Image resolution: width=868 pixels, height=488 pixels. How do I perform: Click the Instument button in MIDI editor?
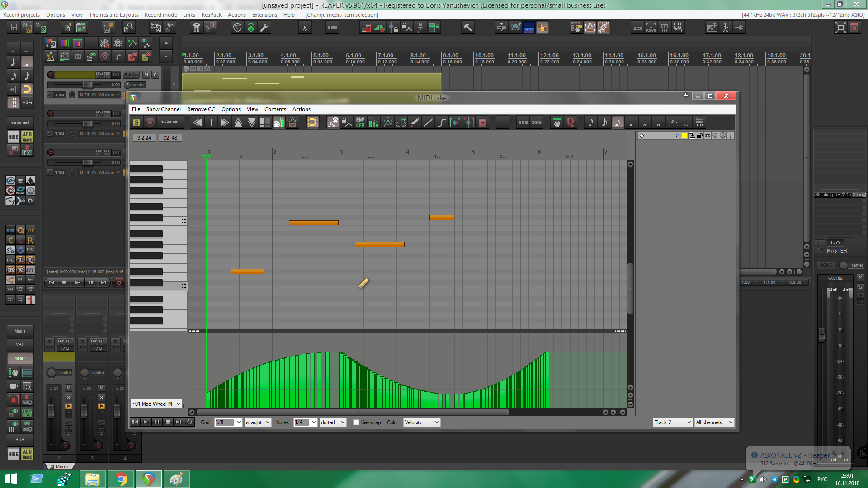170,122
